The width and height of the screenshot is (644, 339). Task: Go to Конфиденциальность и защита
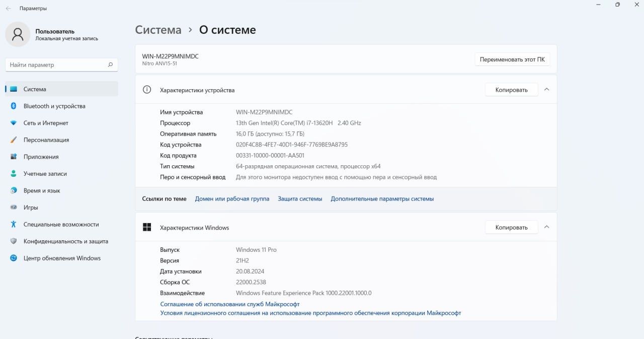[x=62, y=241]
